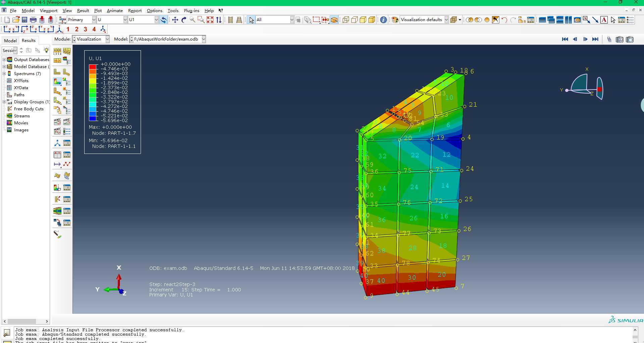This screenshot has width=644, height=343.
Task: Toggle the perspective view button
Action: point(239,20)
